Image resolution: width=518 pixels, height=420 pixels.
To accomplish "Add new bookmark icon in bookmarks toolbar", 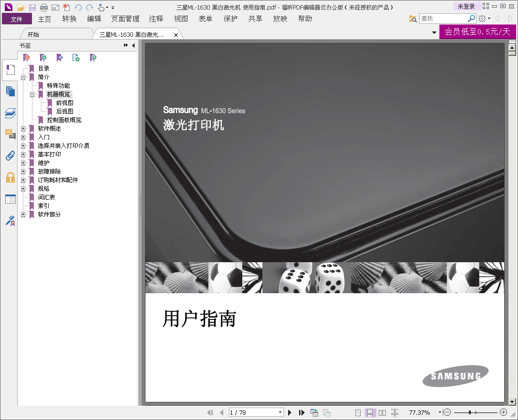I will 43,58.
